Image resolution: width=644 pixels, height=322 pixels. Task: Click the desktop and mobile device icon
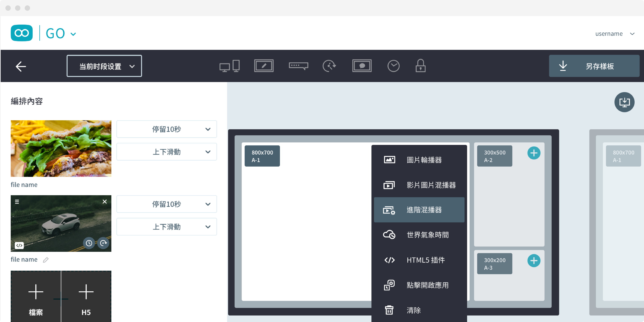[x=229, y=66]
